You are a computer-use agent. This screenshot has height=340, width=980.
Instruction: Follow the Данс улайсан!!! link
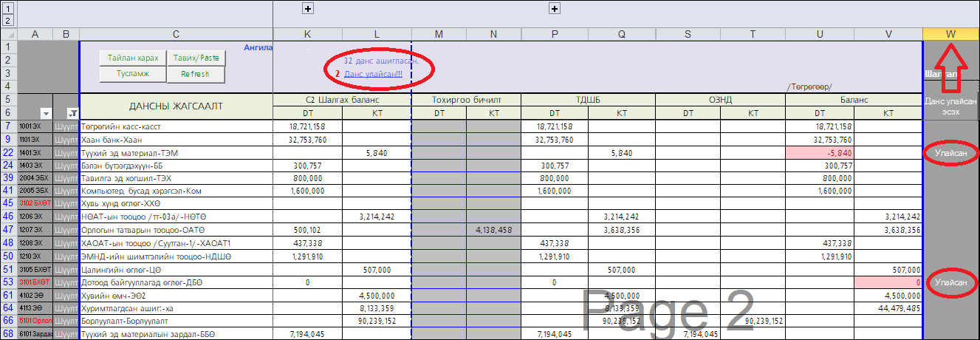coord(373,74)
